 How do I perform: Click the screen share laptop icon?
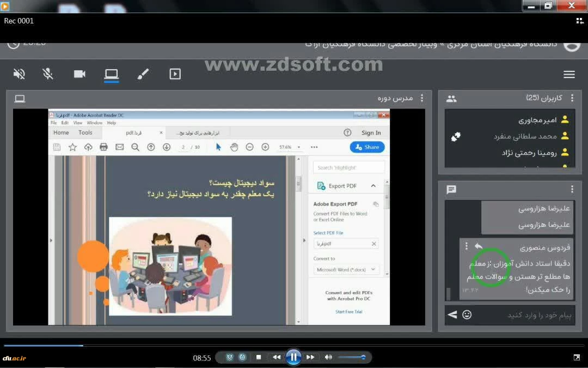coord(111,74)
